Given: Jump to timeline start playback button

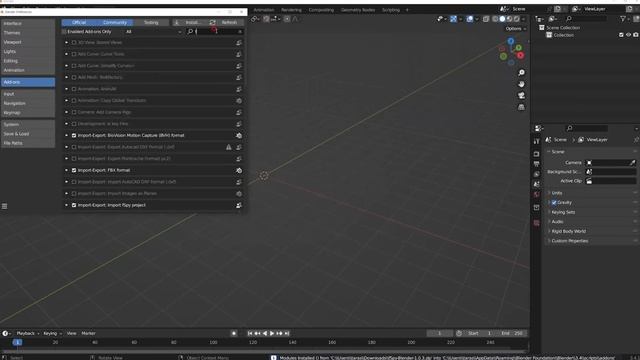Looking at the screenshot, I should [250, 333].
